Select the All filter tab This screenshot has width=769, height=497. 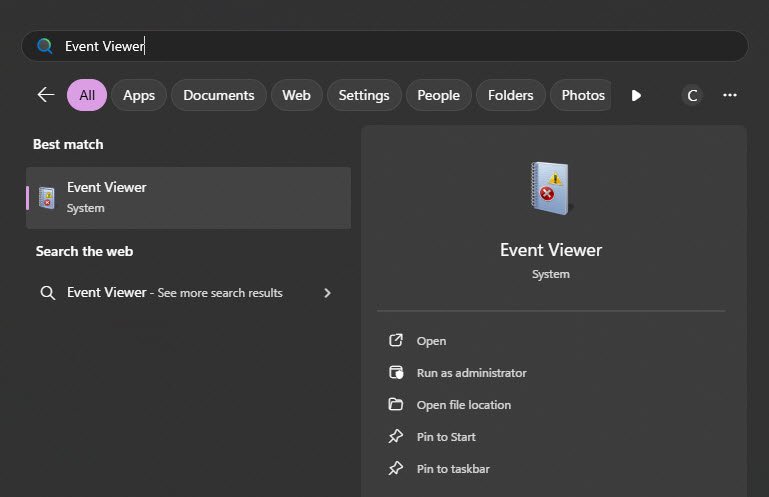pyautogui.click(x=87, y=95)
